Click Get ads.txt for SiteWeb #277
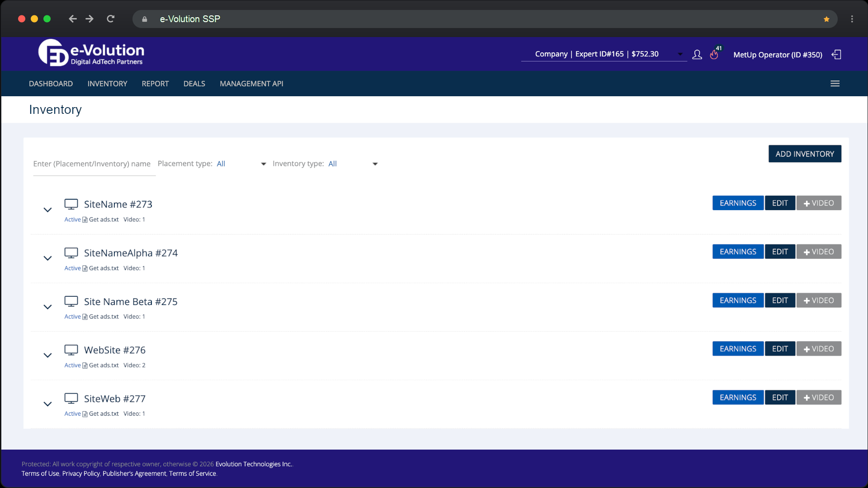The height and width of the screenshot is (488, 868). pos(104,414)
